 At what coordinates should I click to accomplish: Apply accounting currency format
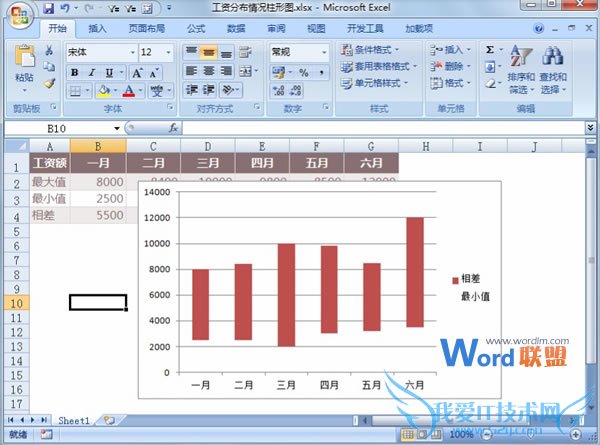coord(279,72)
